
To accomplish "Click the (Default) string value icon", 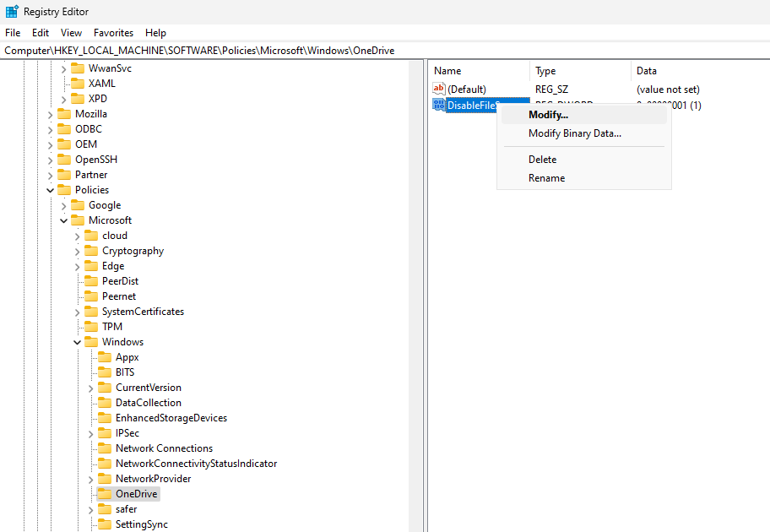I will [438, 89].
